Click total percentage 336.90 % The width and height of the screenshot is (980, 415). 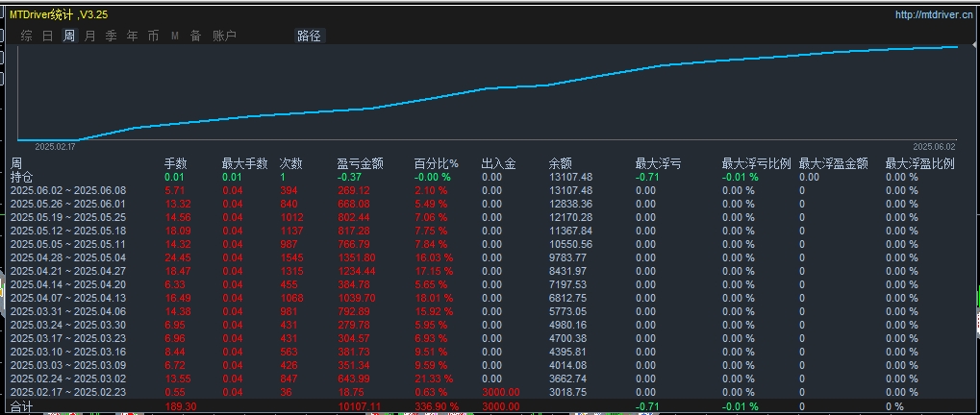[437, 407]
